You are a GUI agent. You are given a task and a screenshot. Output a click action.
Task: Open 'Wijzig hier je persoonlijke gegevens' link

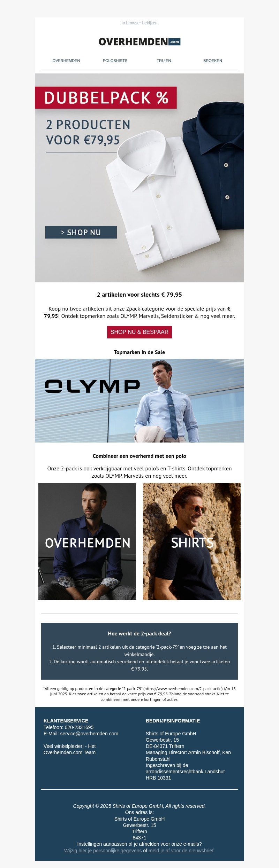pyautogui.click(x=103, y=851)
